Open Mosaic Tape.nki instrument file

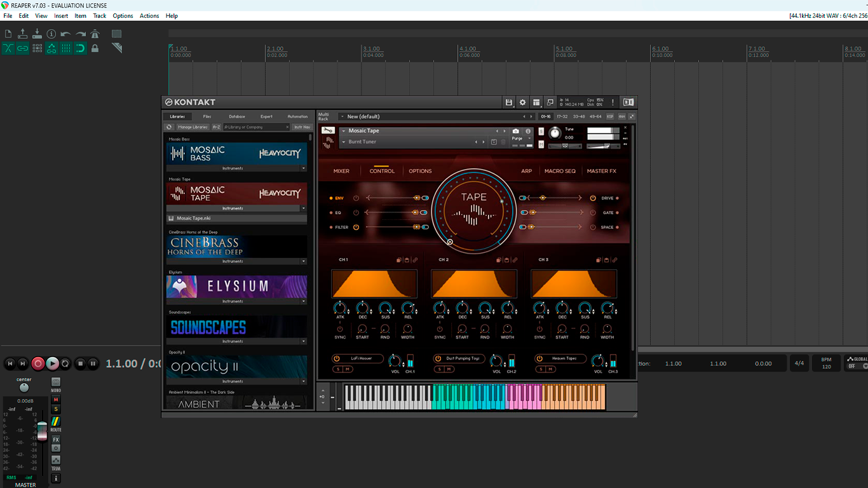pyautogui.click(x=236, y=219)
